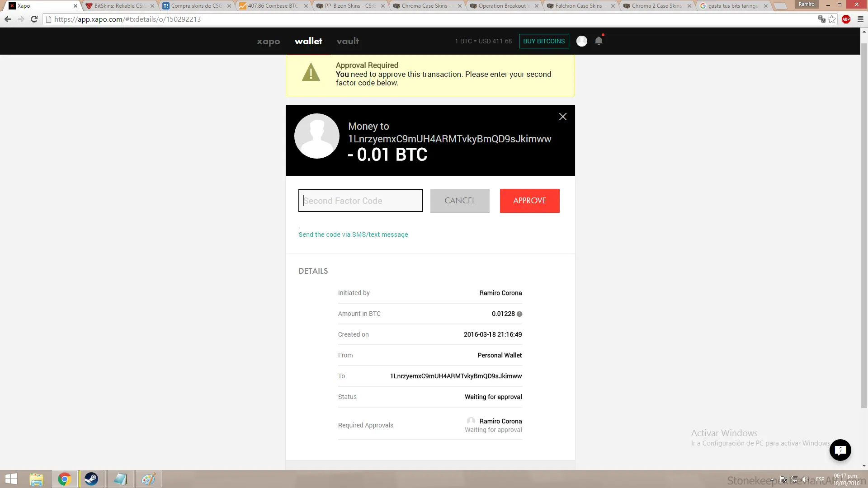Click the address bar URL
Screen dimensions: 868x488
tap(127, 19)
